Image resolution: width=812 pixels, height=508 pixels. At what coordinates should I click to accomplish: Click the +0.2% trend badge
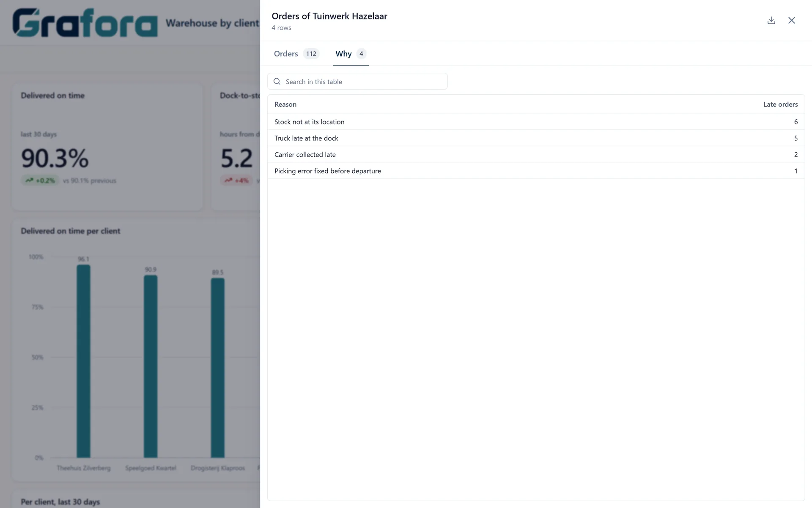click(40, 180)
